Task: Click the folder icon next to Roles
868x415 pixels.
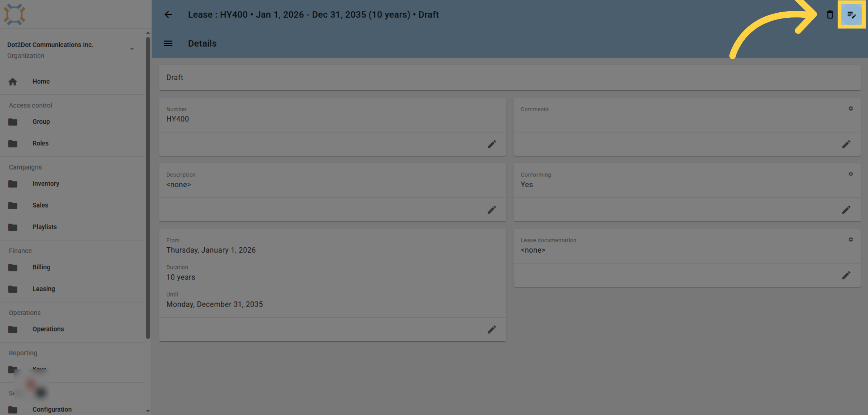Action: (x=13, y=144)
